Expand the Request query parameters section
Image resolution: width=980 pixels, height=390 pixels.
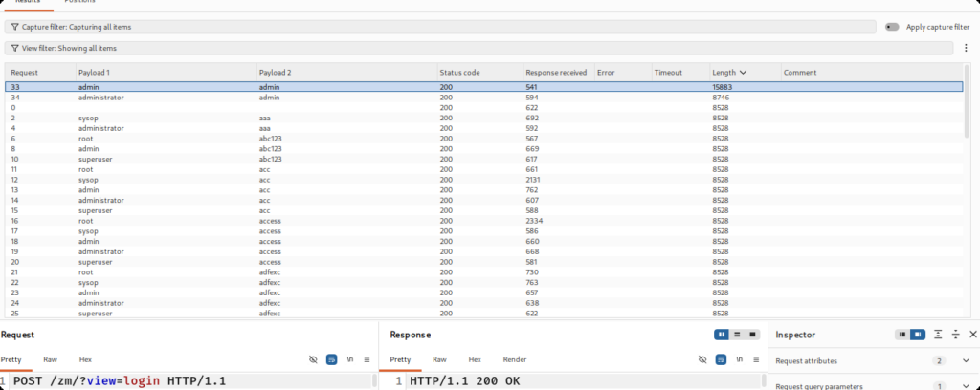click(965, 386)
